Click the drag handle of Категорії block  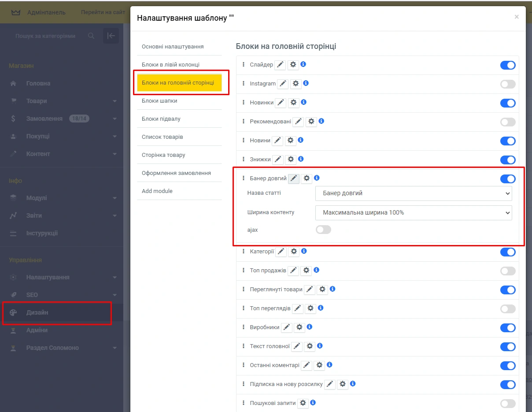[244, 252]
